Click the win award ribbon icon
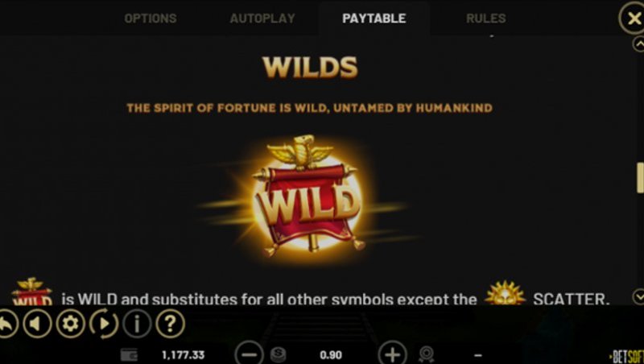Image resolution: width=644 pixels, height=364 pixels. coord(427,354)
